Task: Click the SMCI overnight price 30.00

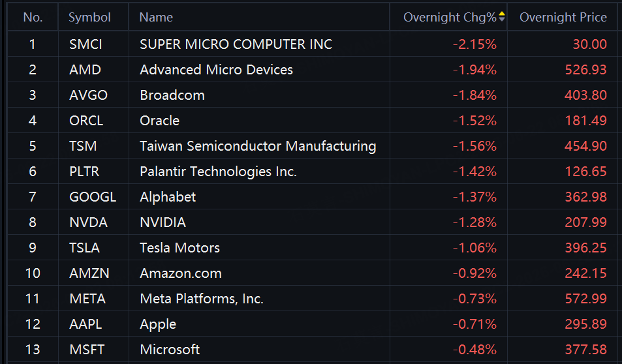Action: (589, 44)
